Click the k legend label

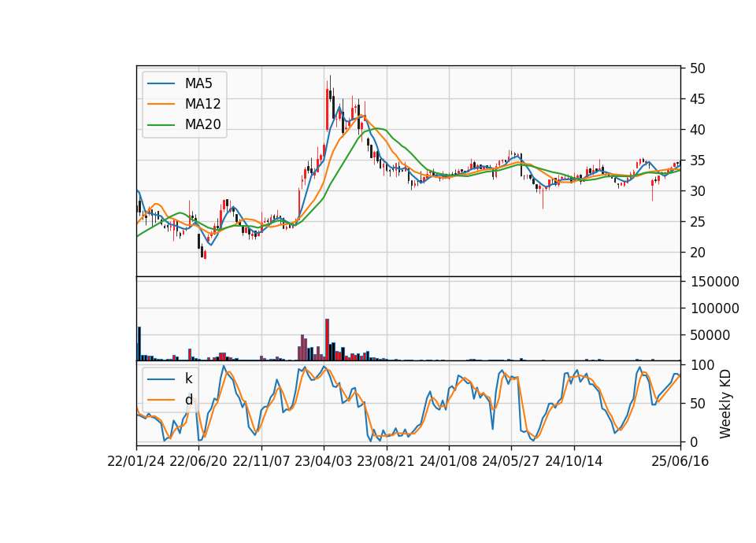[188, 379]
